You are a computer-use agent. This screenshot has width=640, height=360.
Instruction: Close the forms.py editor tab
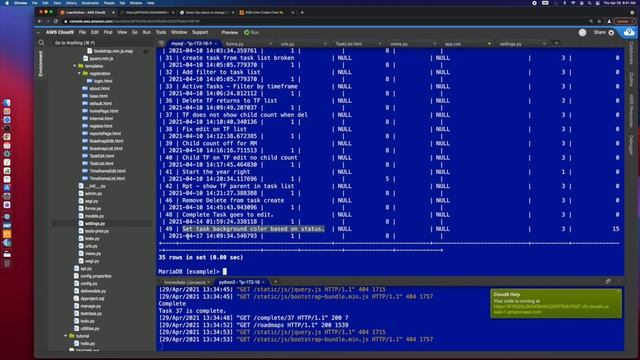(270, 44)
